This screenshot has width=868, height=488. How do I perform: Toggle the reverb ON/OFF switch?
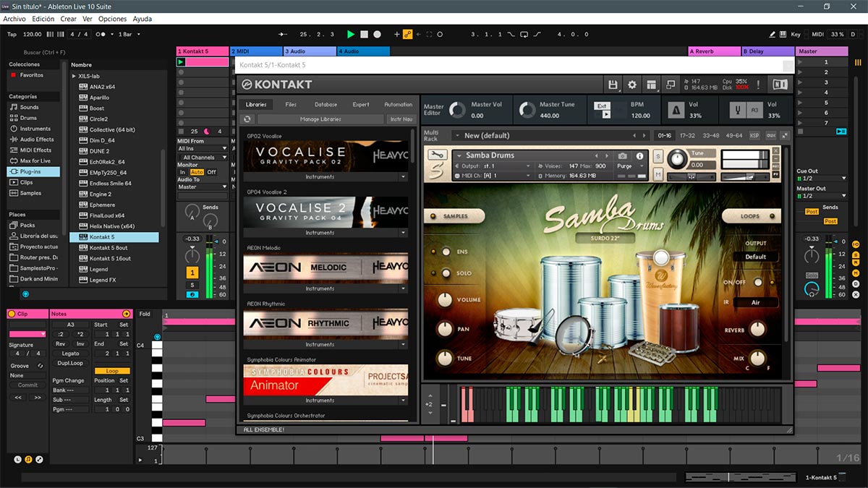(757, 282)
